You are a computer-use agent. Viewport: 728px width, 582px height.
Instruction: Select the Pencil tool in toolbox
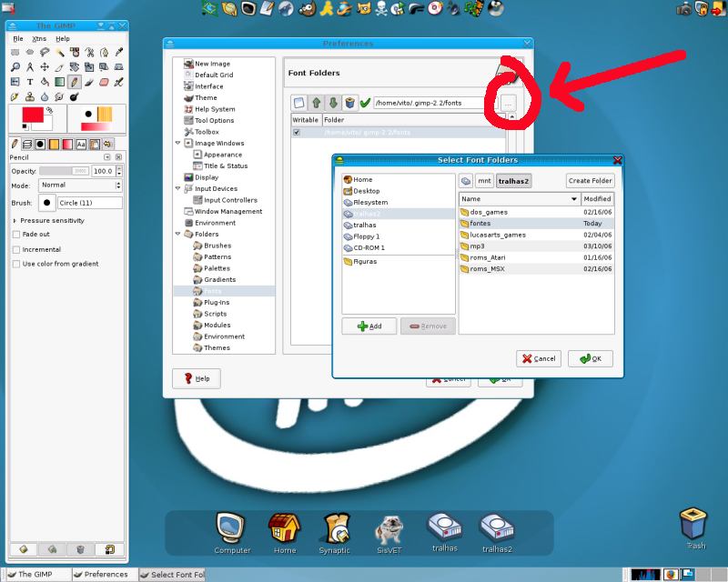[x=75, y=82]
